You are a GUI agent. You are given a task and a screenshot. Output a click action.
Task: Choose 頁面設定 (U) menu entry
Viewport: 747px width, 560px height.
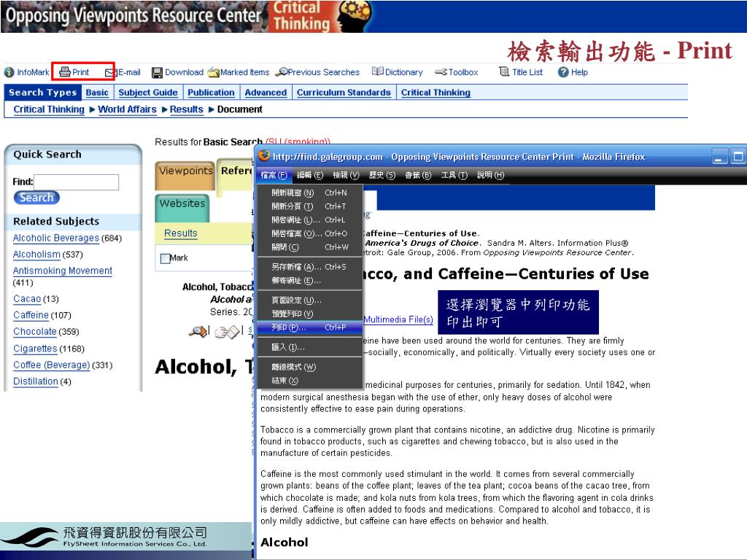coord(309,300)
